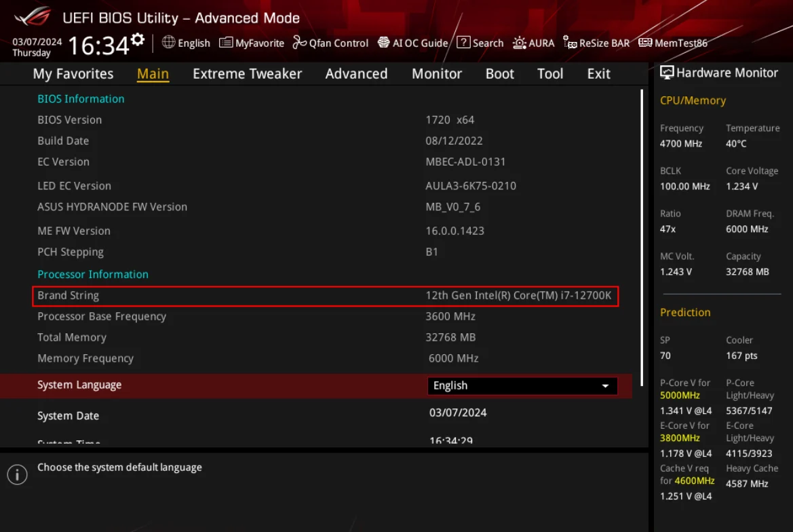Screen dimensions: 793x532
Task: Click the ME FW Version value 16.0.0.1423
Action: coord(454,231)
